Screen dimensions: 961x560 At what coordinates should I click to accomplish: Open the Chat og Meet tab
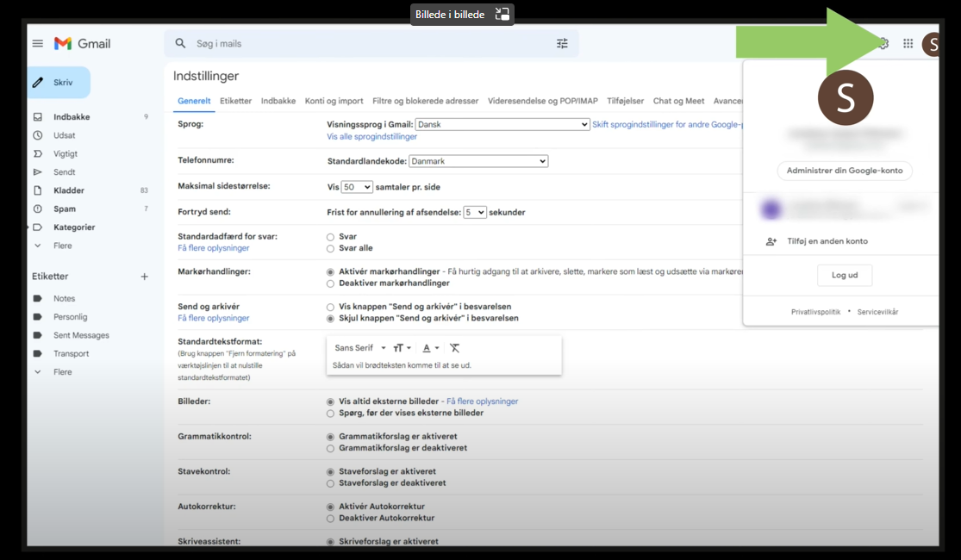pyautogui.click(x=678, y=101)
